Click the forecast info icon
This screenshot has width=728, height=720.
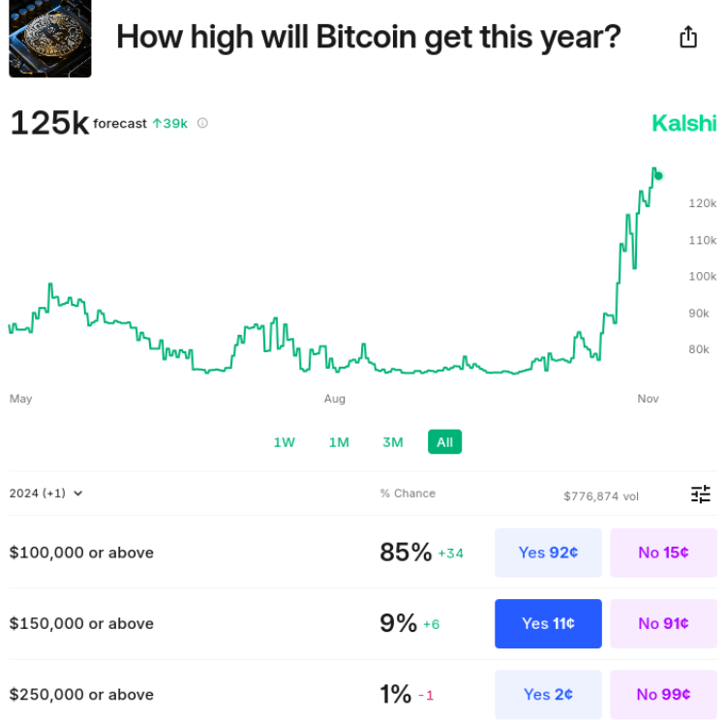tap(202, 123)
